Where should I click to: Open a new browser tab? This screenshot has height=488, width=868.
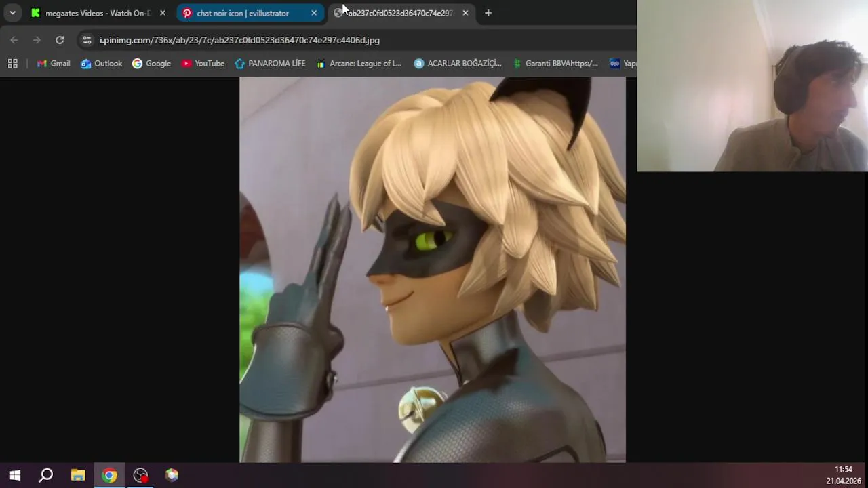[x=488, y=13]
